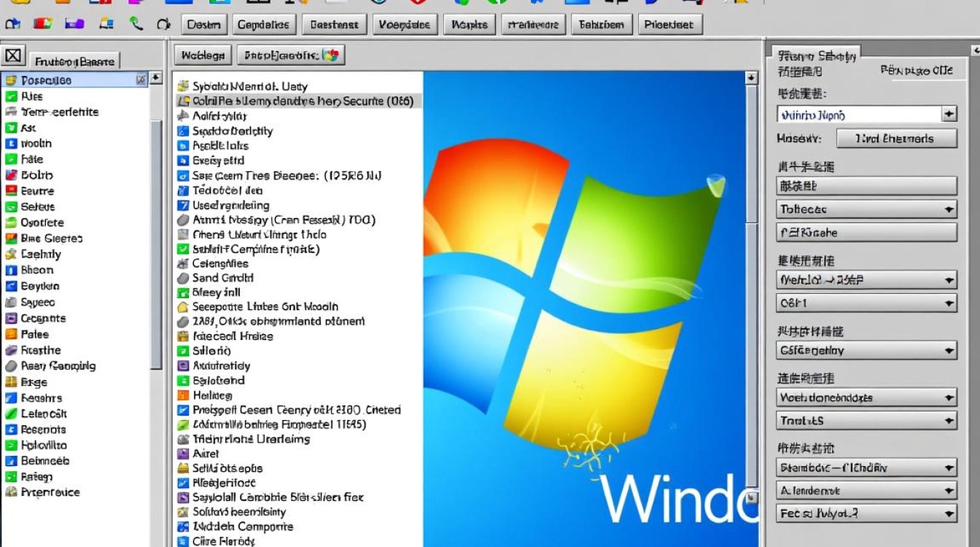
Task: Toggle the green check beside Bfeey inll
Action: click(184, 292)
